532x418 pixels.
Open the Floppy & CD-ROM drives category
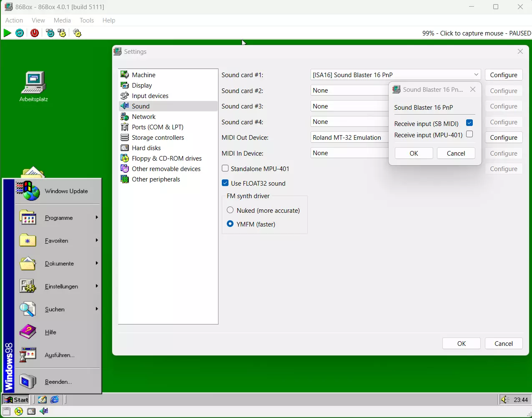pos(168,159)
